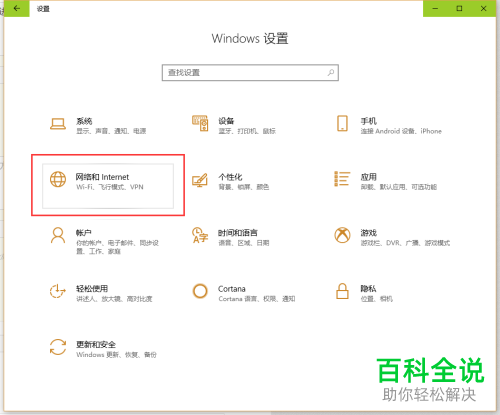Image resolution: width=500 pixels, height=415 pixels.
Task: Click the Cortana circle icon
Action: 200,291
